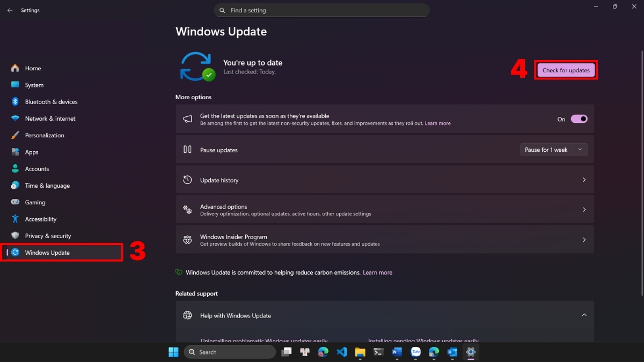Open Visual Studio Code from the taskbar
Image resolution: width=644 pixels, height=362 pixels.
click(x=341, y=352)
